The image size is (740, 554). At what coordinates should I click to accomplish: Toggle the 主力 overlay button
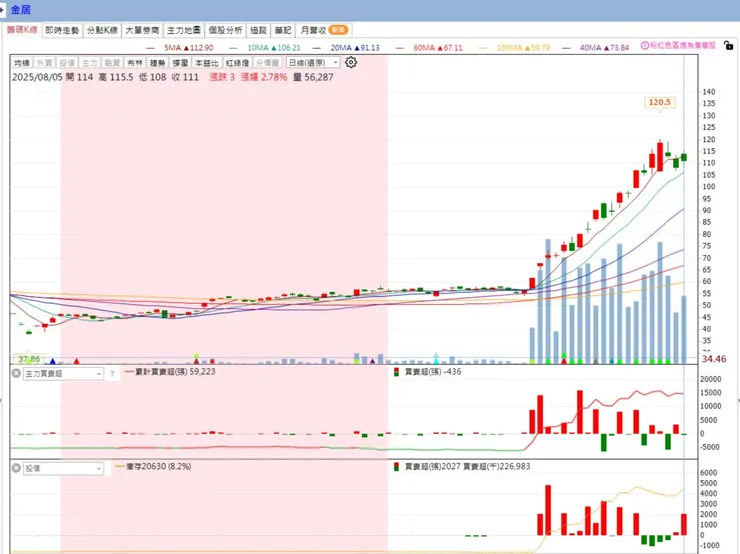90,63
